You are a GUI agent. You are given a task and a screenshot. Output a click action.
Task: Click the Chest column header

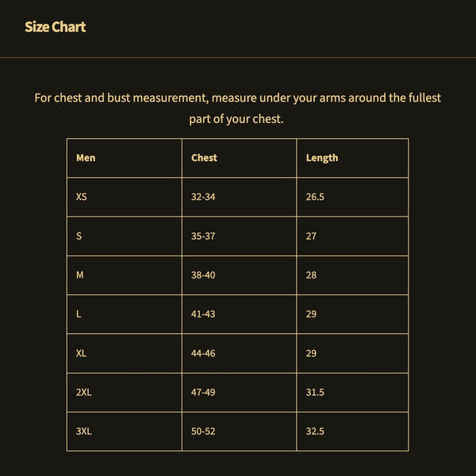click(204, 158)
